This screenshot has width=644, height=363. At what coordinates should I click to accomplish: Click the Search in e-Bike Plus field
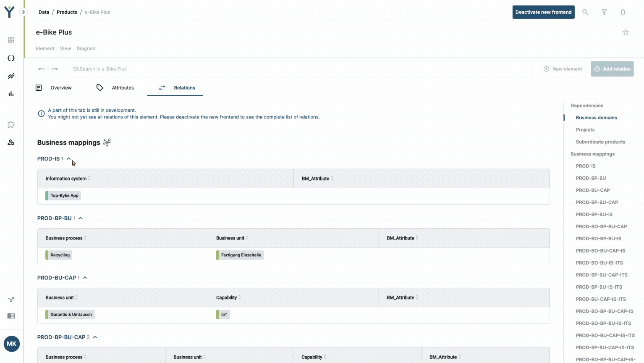click(x=300, y=69)
